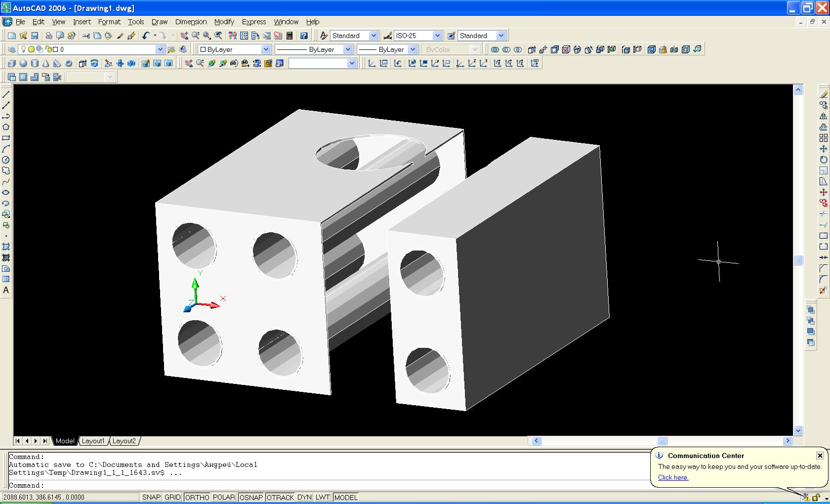
Task: Close the Communication Center balloon
Action: coord(820,456)
